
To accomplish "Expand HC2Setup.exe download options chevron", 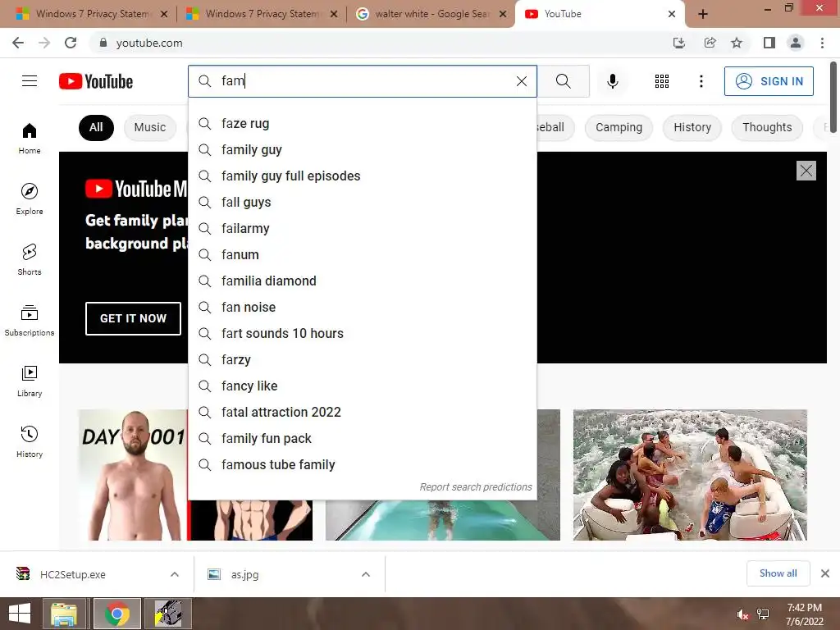I will coord(175,574).
